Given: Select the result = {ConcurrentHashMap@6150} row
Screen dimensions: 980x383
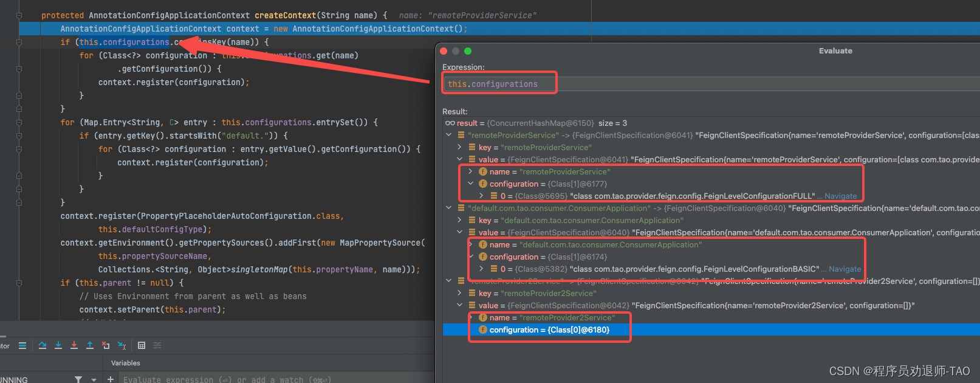Looking at the screenshot, I should 711,123.
